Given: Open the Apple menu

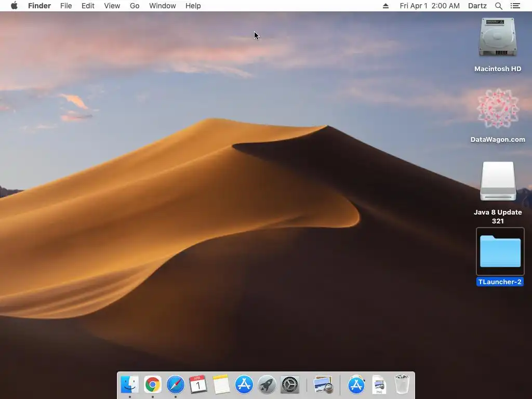Looking at the screenshot, I should point(14,6).
